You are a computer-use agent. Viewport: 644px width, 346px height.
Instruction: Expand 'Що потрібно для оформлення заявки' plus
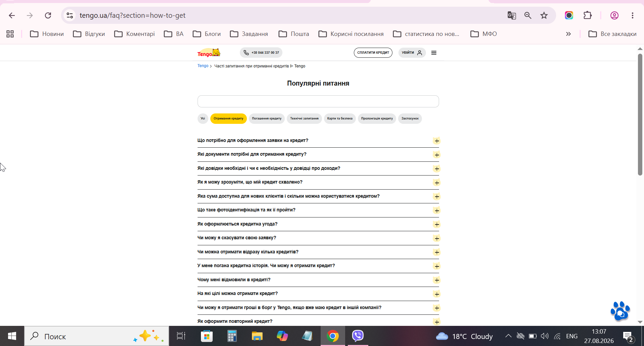(436, 141)
